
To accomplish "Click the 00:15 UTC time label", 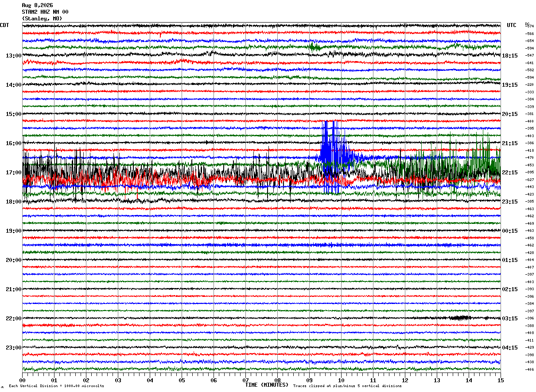I will pos(509,231).
